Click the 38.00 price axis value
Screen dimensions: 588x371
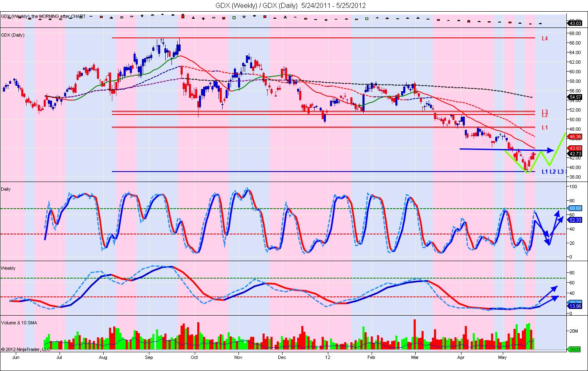click(x=575, y=177)
